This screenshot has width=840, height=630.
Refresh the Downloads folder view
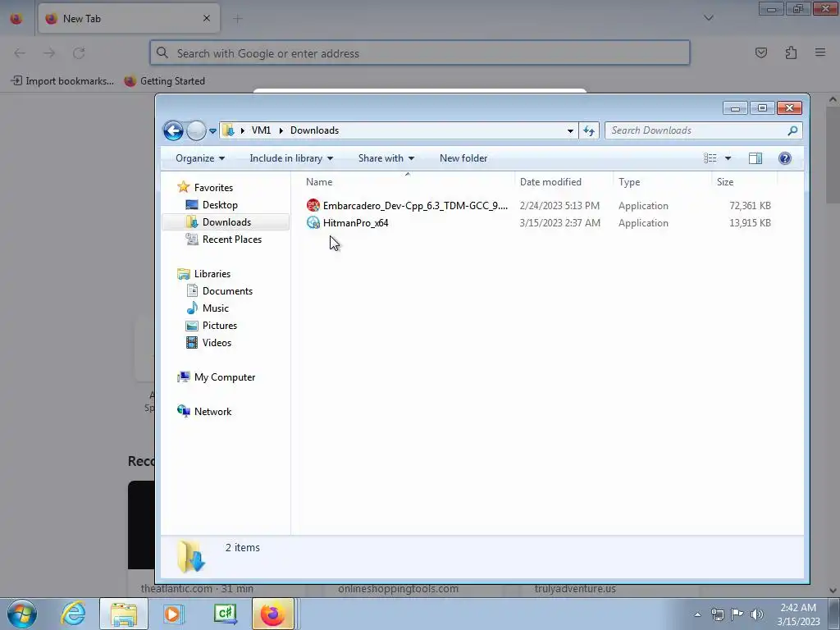589,130
